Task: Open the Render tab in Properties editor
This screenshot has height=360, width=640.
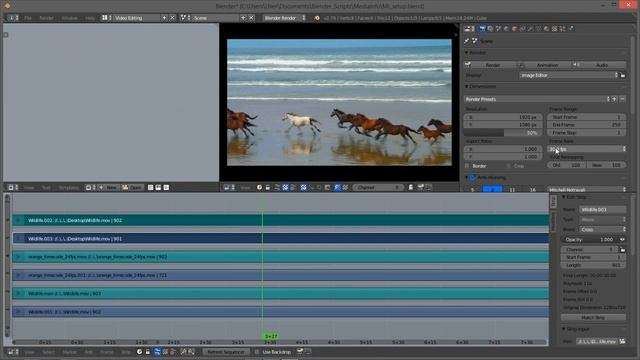Action: [x=482, y=29]
